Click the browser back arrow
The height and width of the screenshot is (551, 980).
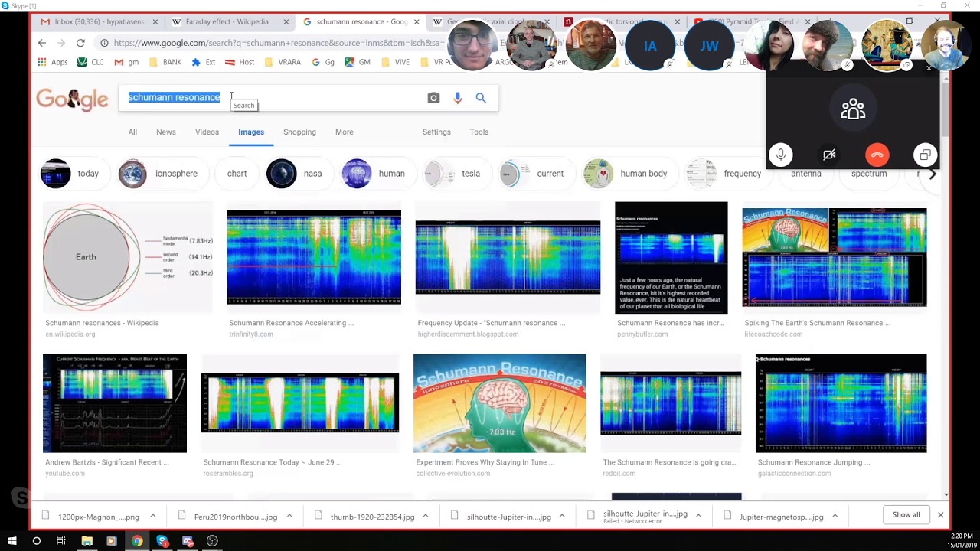[x=42, y=43]
